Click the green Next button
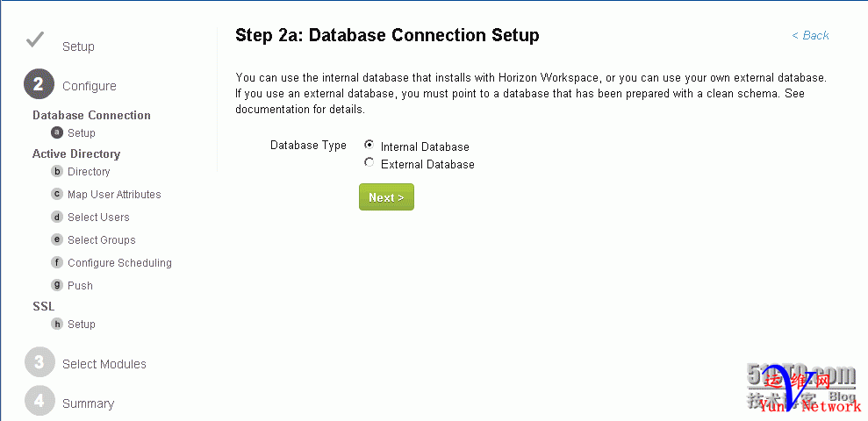This screenshot has height=421, width=868. click(386, 197)
